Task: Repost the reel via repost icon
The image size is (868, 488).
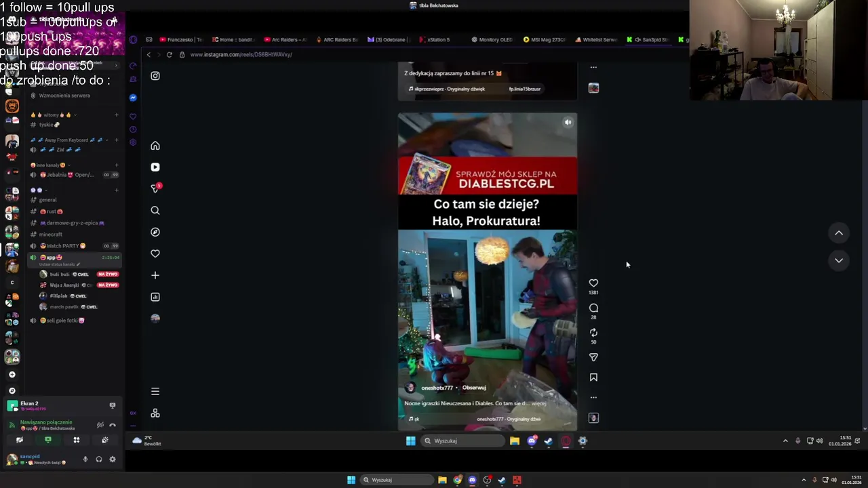Action: tap(593, 332)
